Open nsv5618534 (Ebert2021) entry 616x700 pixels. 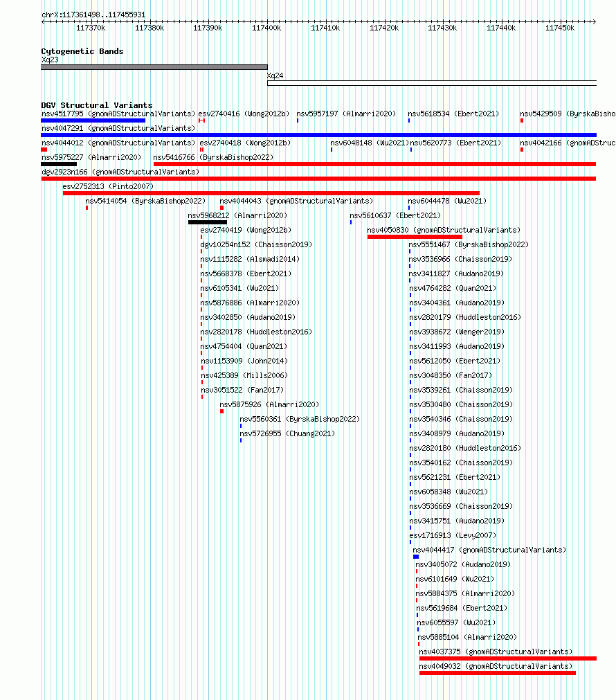[x=453, y=114]
